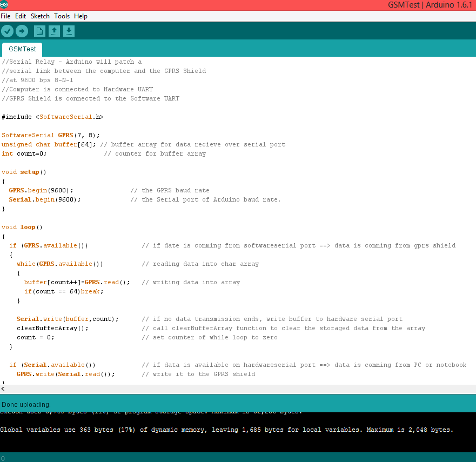Viewport: 476px width, 462px height.
Task: Click the 'Serial.begin(9600);' statement
Action: pos(45,199)
